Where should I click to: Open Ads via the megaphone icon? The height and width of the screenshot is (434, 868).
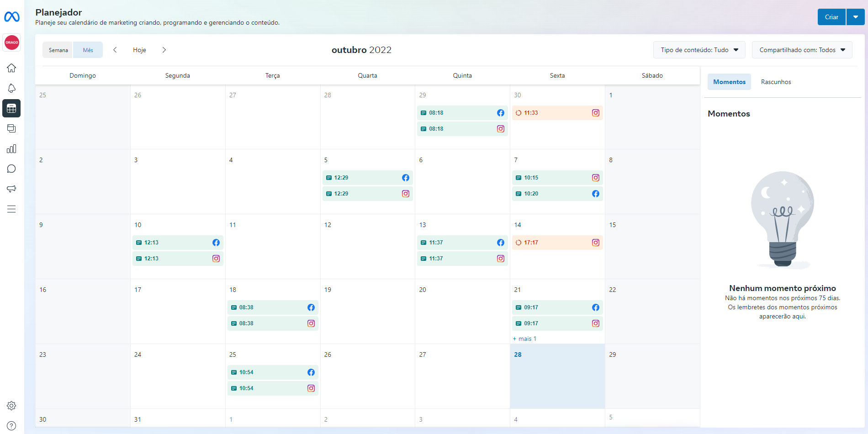click(11, 189)
